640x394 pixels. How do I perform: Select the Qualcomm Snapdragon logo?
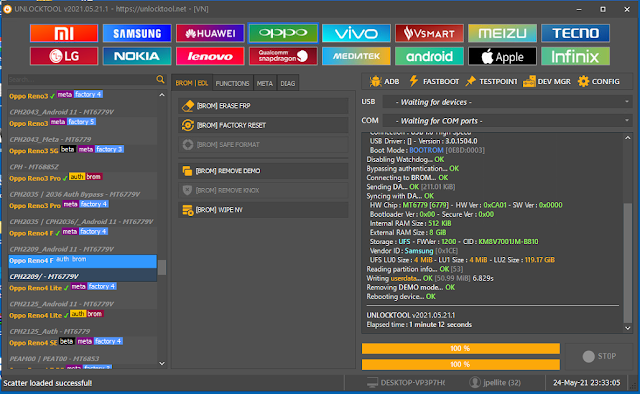coord(283,56)
